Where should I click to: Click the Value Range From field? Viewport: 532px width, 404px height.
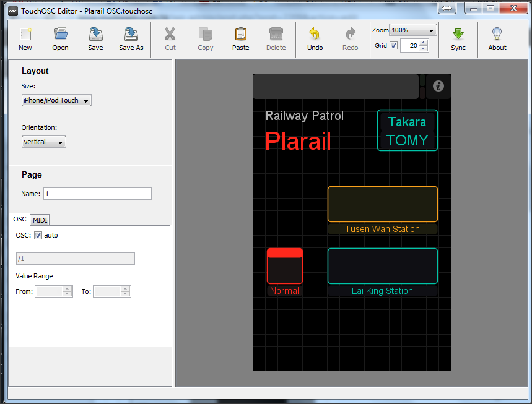point(49,291)
